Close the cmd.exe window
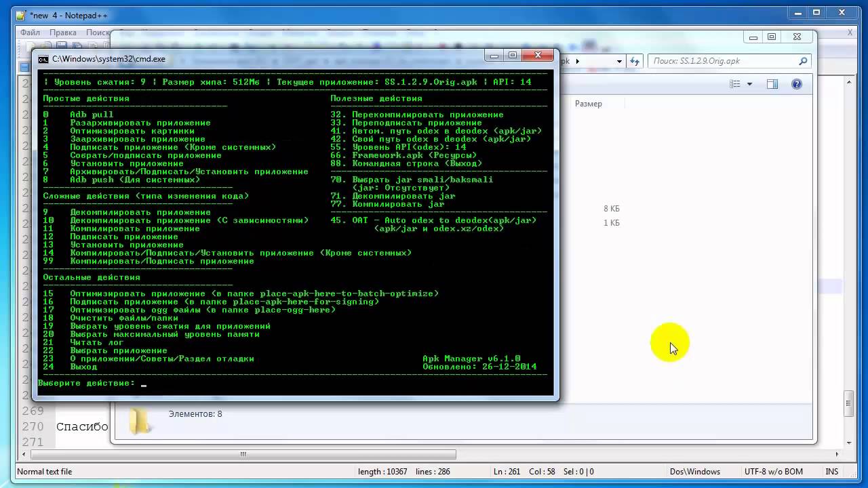The image size is (868, 488). [x=538, y=56]
